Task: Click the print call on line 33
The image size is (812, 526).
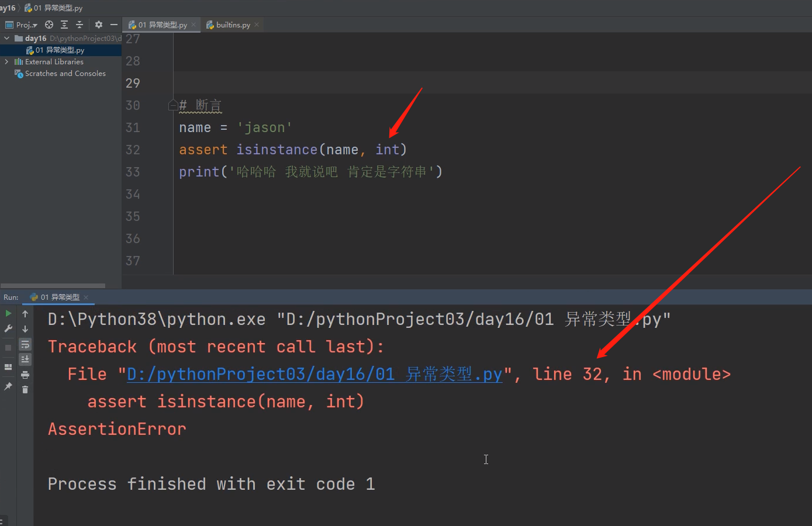Action: [199, 172]
